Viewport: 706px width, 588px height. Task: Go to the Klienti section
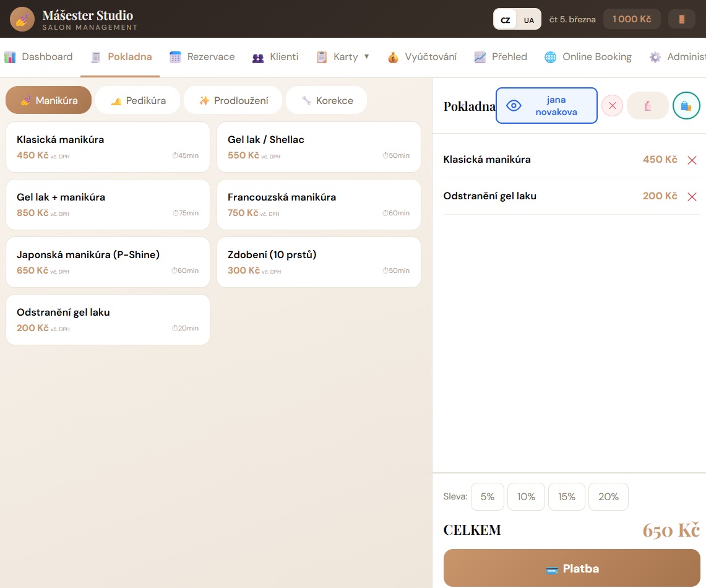click(x=275, y=57)
